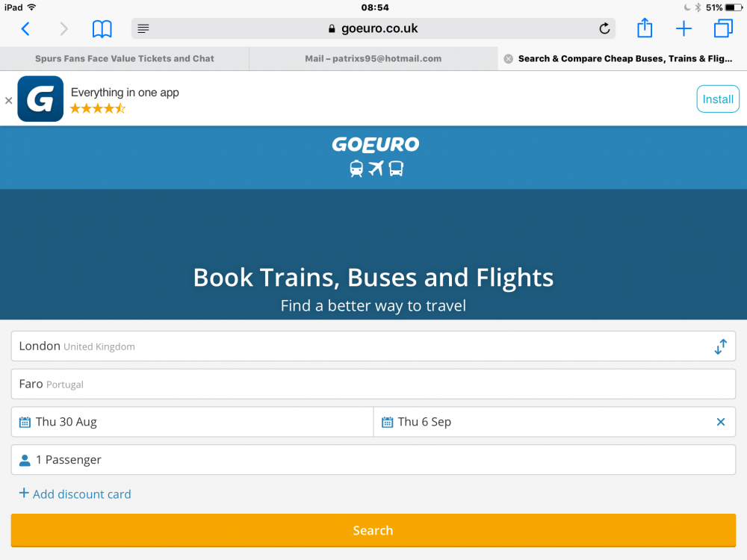Add a discount card
Viewport: 747px width, 560px height.
(x=75, y=494)
